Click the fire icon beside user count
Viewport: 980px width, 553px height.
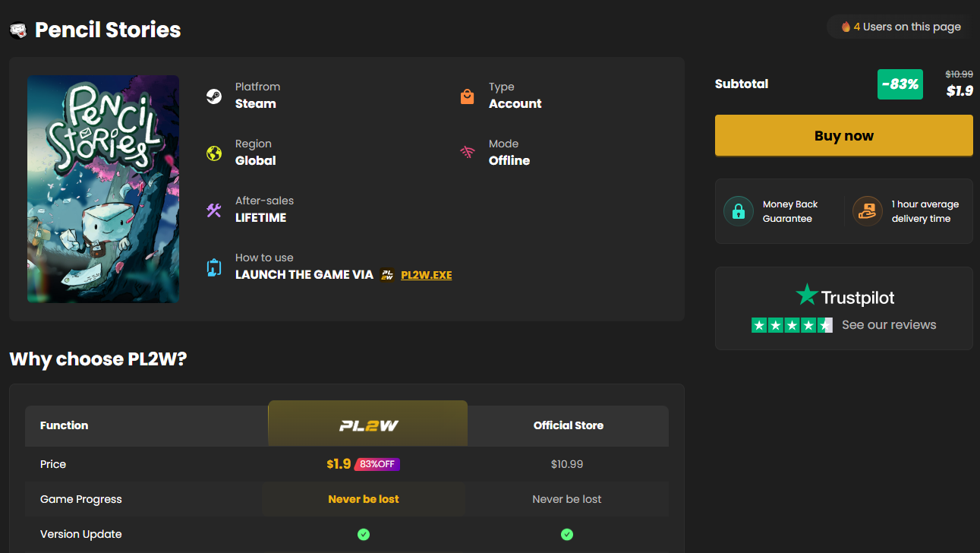click(x=845, y=27)
